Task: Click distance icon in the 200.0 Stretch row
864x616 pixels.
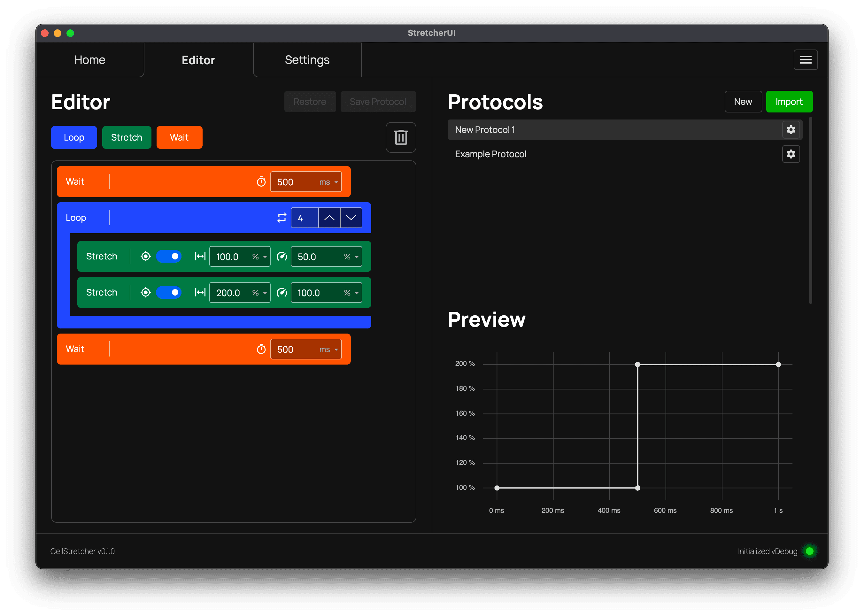Action: pos(200,292)
